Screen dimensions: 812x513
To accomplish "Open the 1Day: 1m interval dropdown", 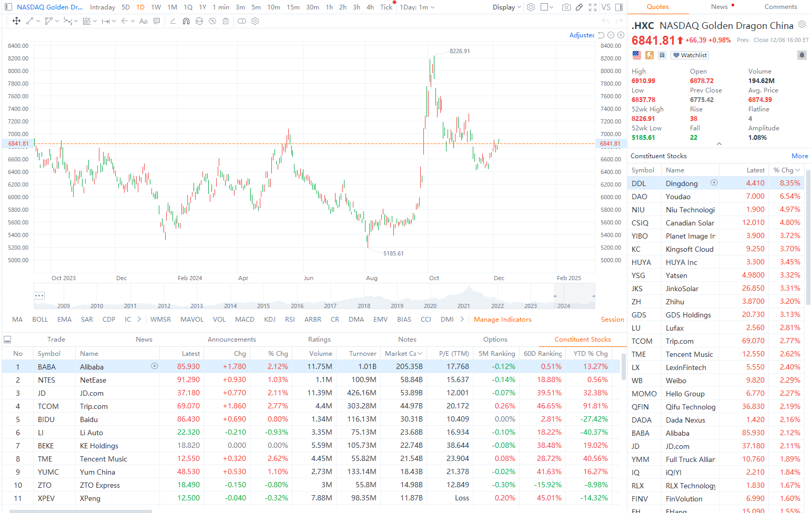I will (x=417, y=7).
